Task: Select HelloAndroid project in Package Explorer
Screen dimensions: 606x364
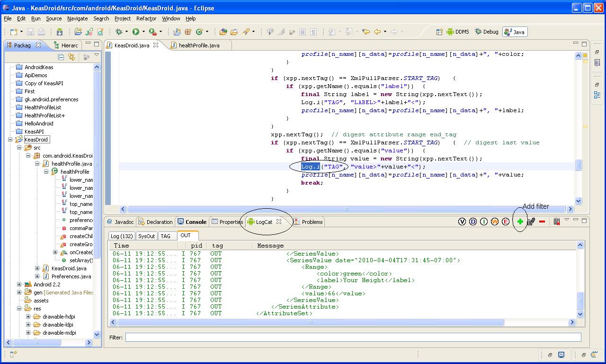Action: pos(39,124)
